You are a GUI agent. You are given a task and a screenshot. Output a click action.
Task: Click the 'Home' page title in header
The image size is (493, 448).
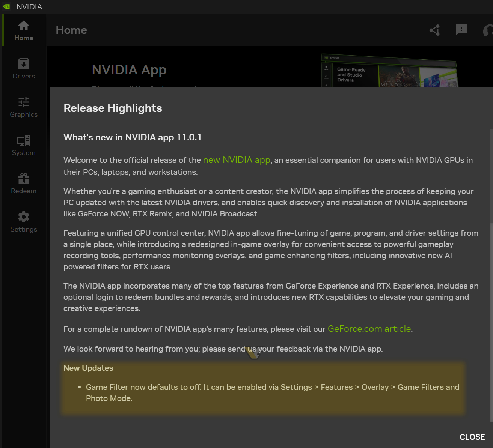click(71, 30)
